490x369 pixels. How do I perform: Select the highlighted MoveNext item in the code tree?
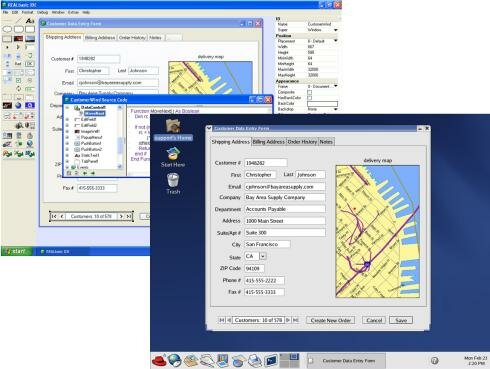click(94, 114)
